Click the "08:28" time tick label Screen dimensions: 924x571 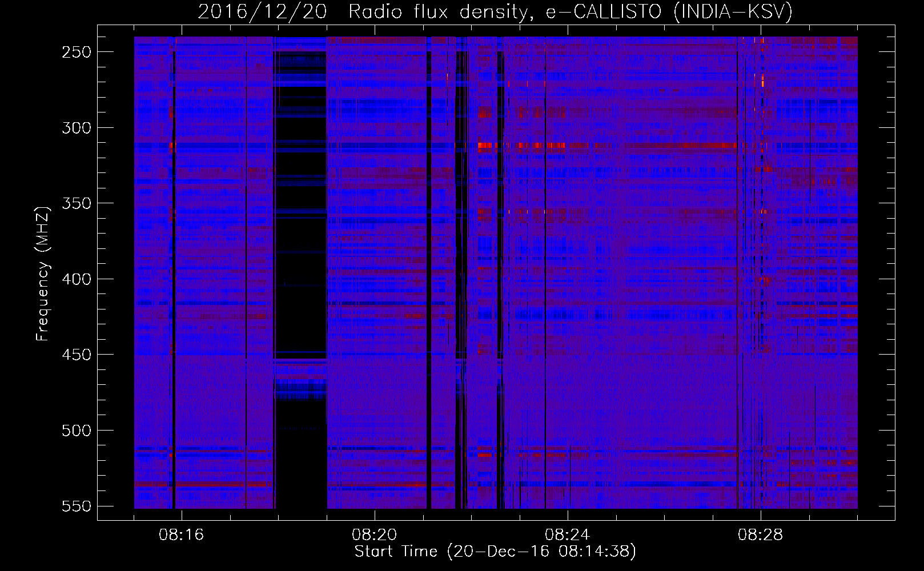point(761,535)
